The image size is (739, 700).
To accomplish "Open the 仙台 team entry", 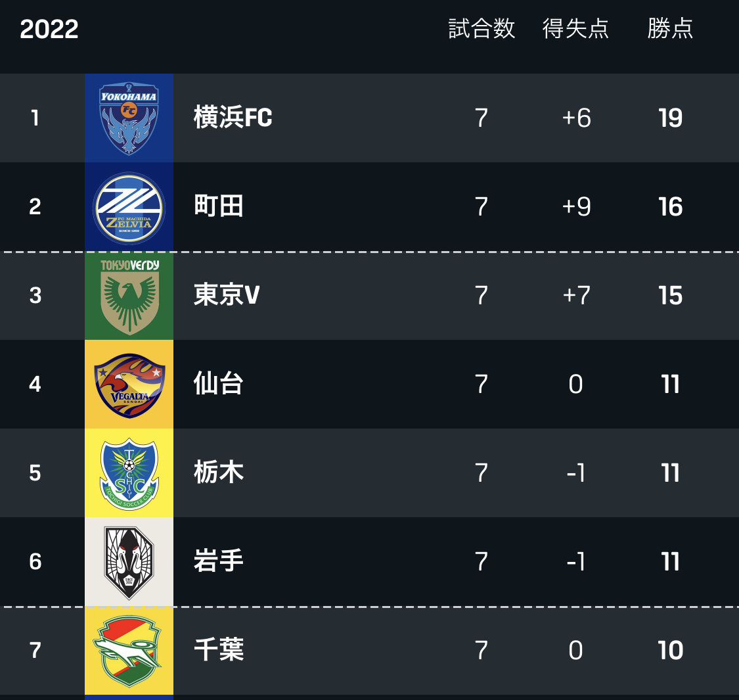I will pyautogui.click(x=219, y=385).
